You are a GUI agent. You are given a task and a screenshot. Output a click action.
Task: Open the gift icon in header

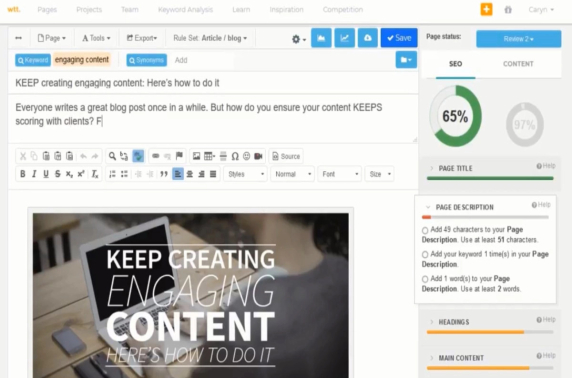click(508, 10)
